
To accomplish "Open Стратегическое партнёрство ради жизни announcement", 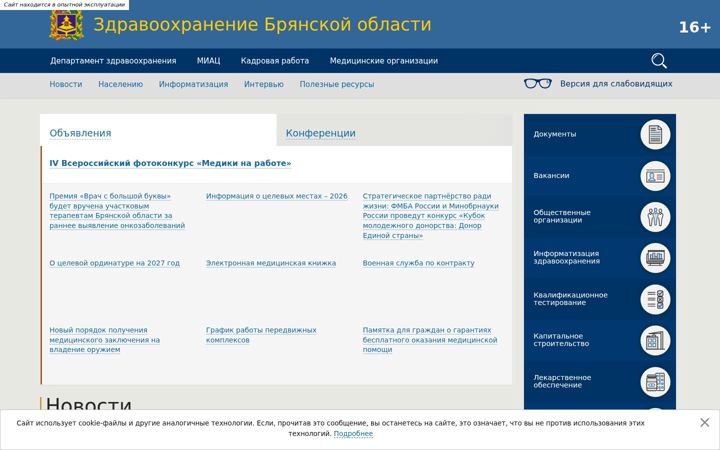I will click(x=431, y=216).
